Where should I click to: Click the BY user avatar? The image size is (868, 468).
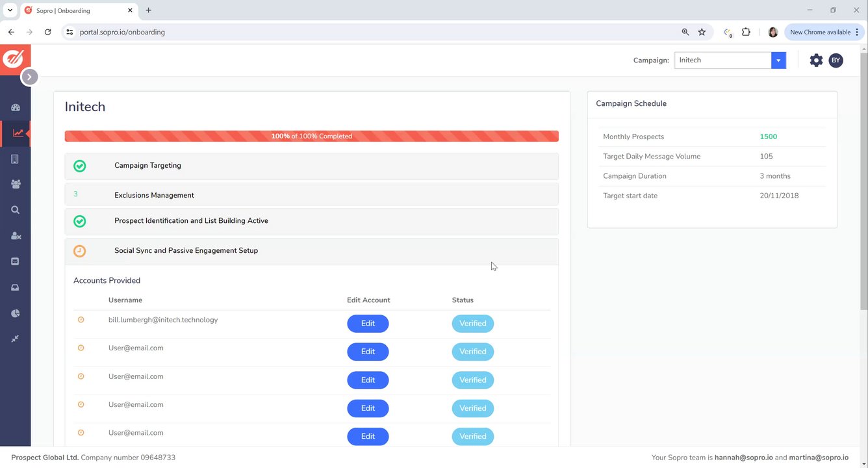pyautogui.click(x=836, y=60)
